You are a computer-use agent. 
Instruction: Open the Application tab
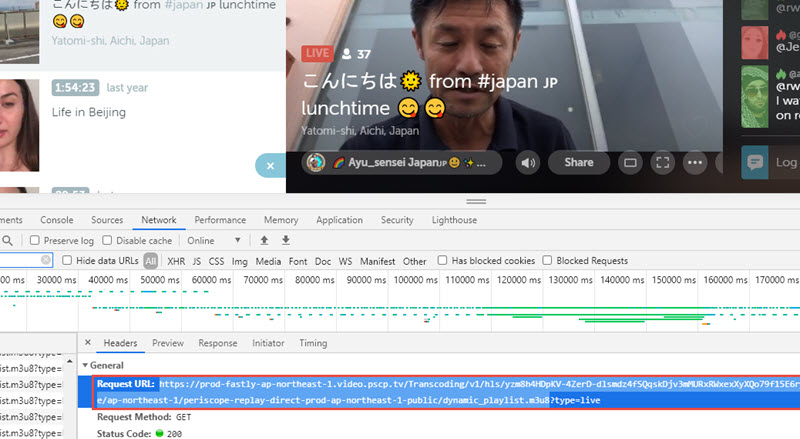(339, 220)
